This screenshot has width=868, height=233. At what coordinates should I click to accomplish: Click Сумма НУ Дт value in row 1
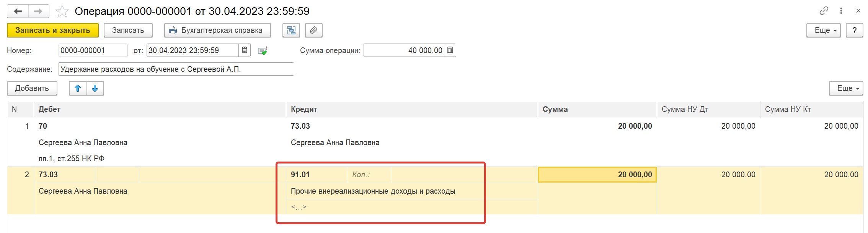[738, 126]
